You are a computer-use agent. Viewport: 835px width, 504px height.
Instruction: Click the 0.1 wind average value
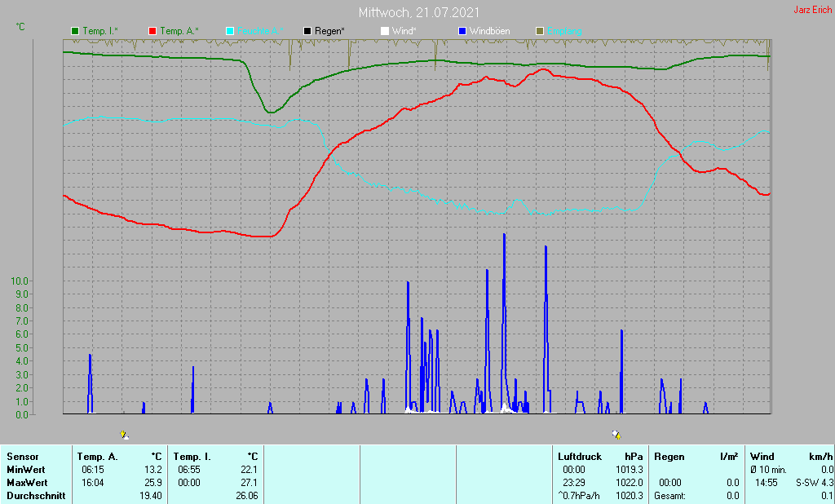827,496
